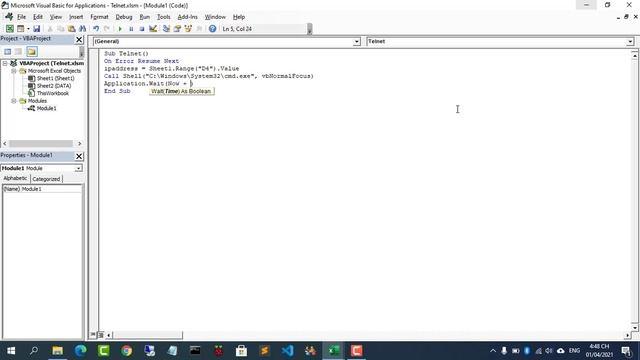
Task: Open the (General) object dropdown
Action: coord(356,42)
